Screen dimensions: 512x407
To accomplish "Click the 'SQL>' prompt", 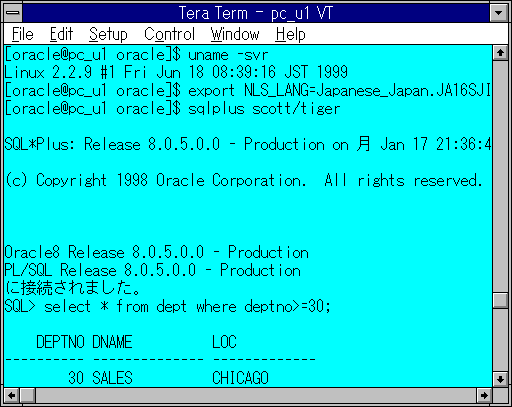I will [20, 306].
